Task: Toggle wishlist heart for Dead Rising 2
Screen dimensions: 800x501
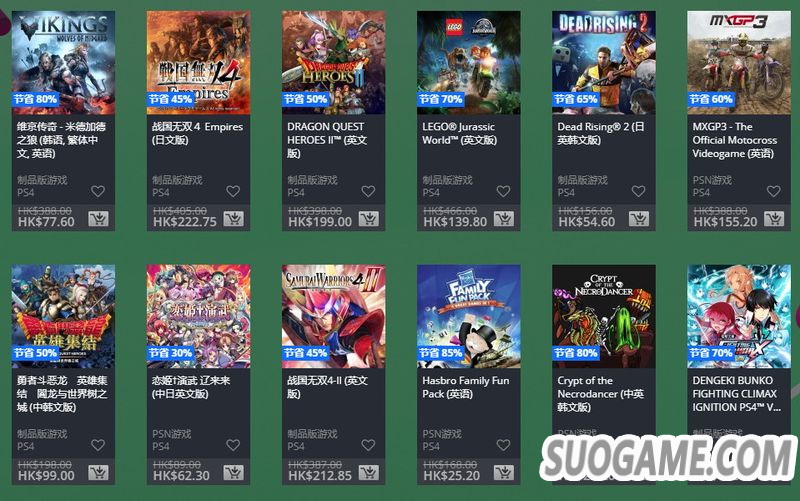Action: click(639, 191)
